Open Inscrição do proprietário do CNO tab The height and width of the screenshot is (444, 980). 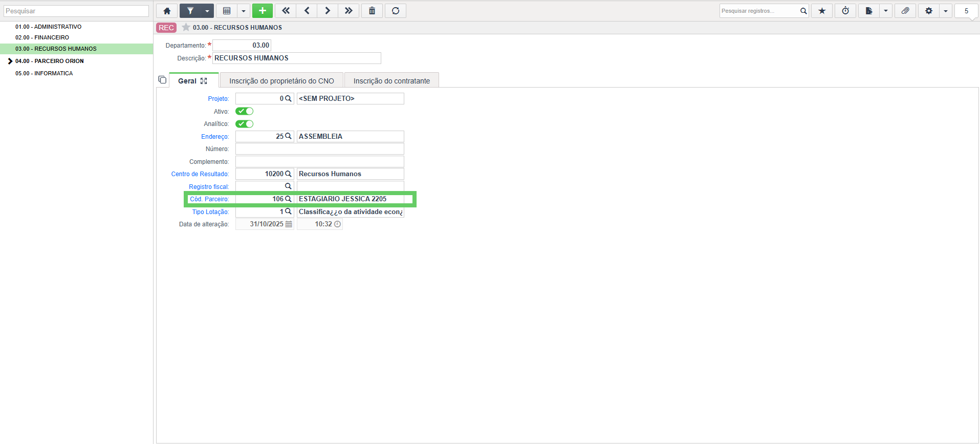click(x=281, y=81)
